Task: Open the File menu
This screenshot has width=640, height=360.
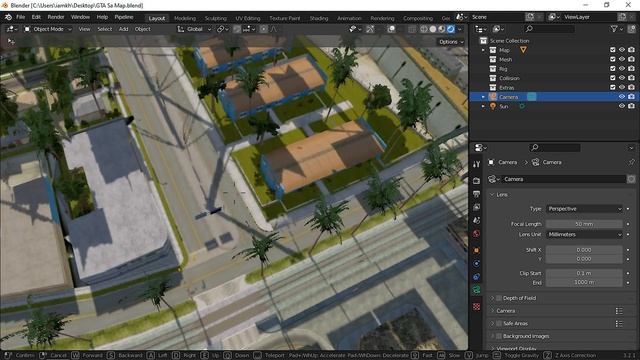Action: 20,17
